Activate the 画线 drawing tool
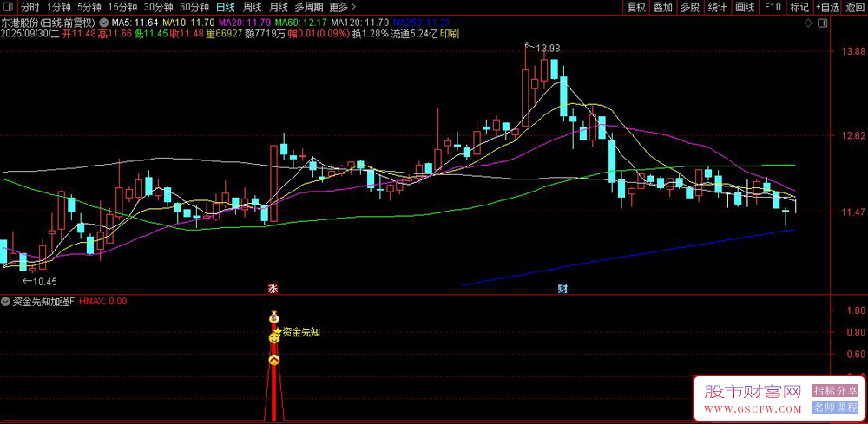Viewport: 868px width, 424px height. point(745,7)
